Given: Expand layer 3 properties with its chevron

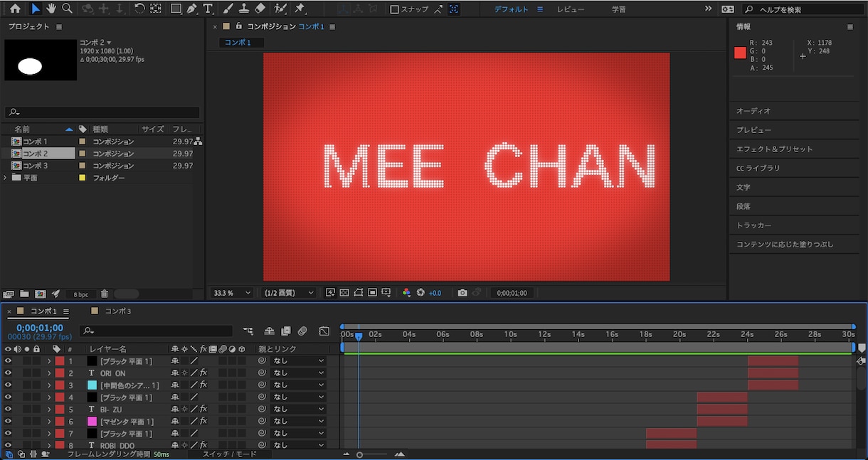Looking at the screenshot, I should [49, 385].
